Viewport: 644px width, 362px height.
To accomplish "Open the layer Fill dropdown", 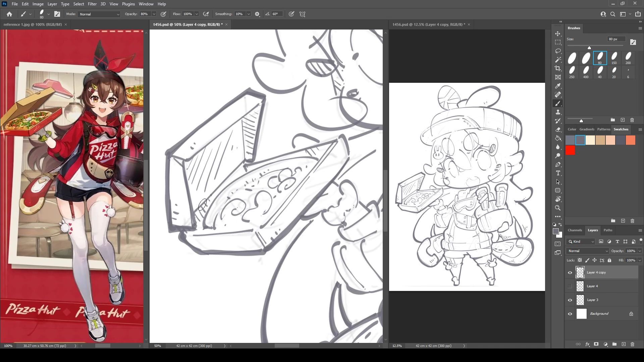I will 640,260.
